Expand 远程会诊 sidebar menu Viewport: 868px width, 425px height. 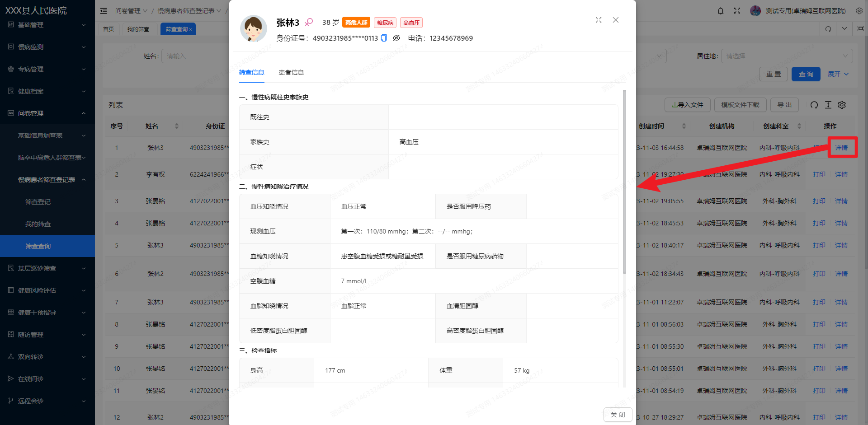coord(47,401)
